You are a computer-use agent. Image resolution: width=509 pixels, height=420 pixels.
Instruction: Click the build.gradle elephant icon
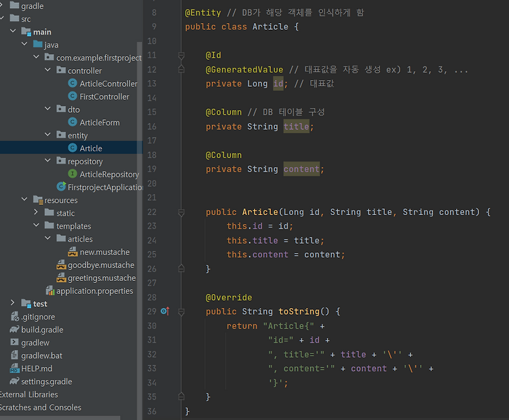point(15,330)
